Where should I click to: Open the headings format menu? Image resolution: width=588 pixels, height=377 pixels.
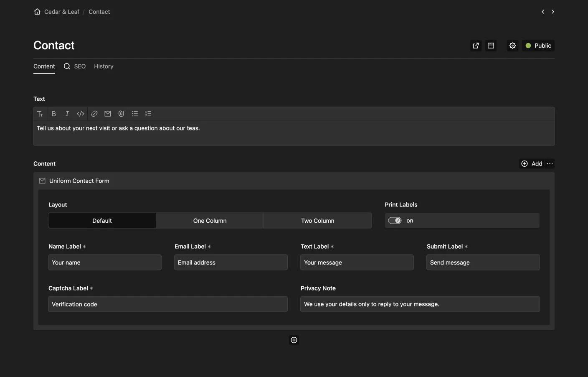[40, 114]
